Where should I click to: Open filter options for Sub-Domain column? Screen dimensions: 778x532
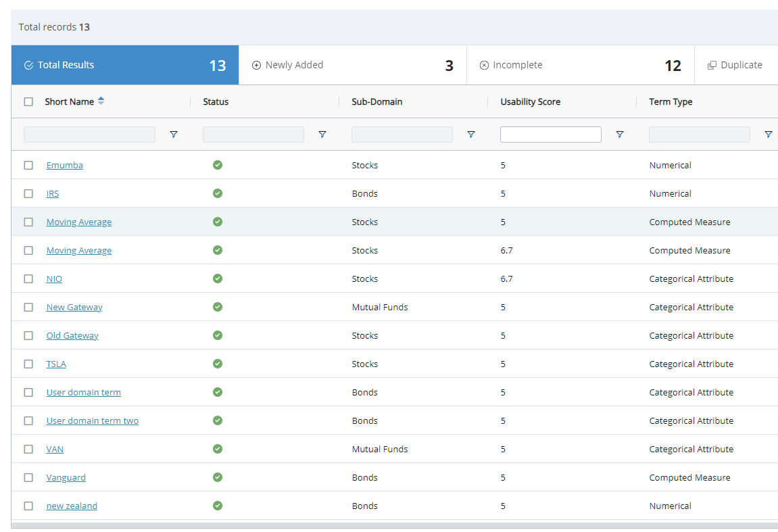(471, 135)
